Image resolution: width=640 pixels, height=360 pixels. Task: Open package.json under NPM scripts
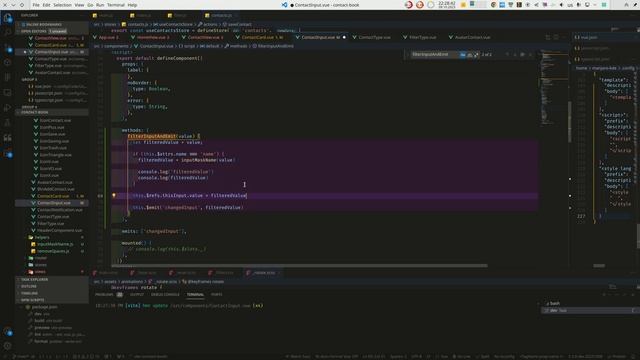(x=52, y=307)
